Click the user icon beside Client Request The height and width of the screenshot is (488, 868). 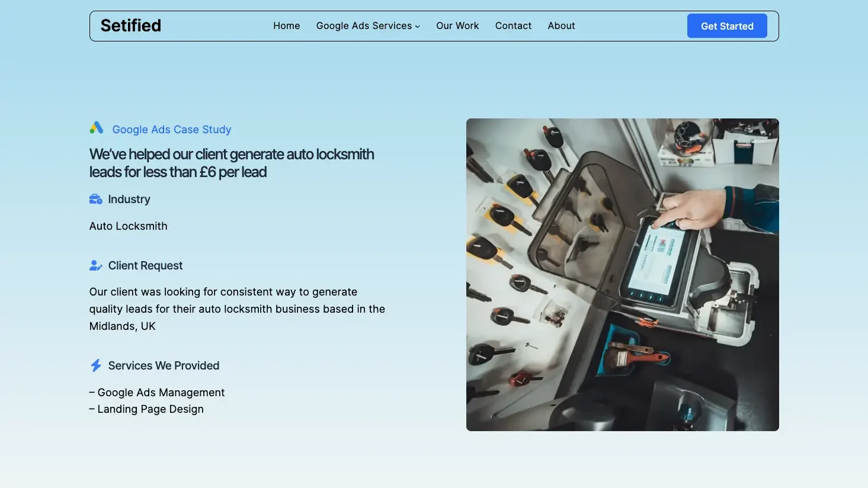click(95, 266)
